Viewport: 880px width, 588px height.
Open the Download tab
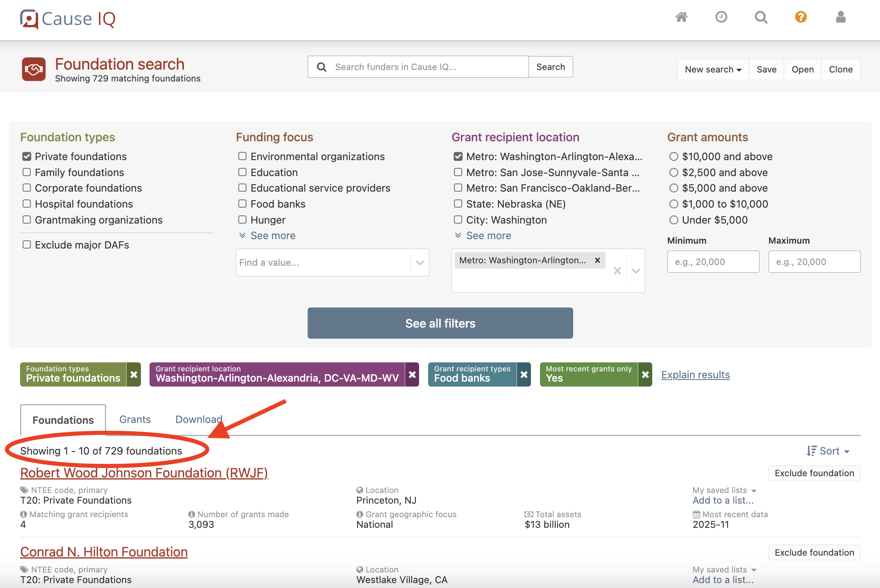coord(199,419)
